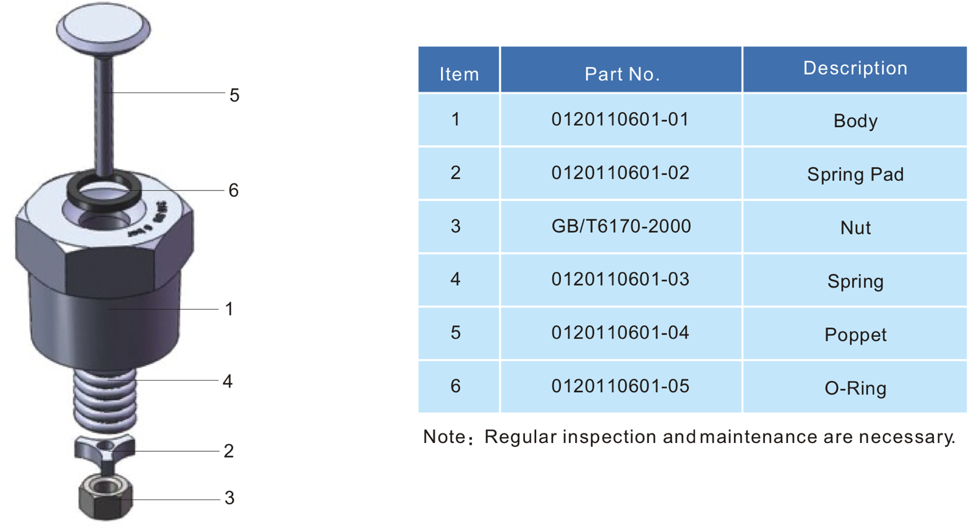
Task: Click the poppet's round head in the diagram
Action: tap(103, 27)
